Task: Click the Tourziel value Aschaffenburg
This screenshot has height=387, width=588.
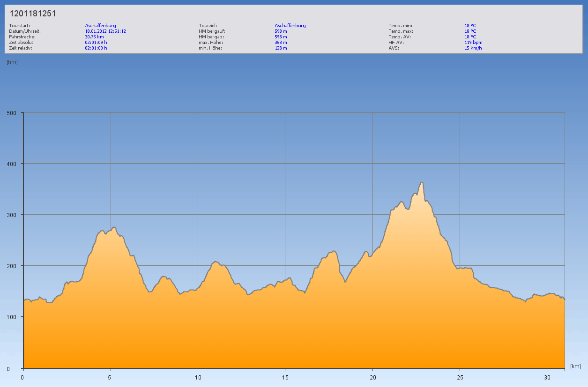Action: (x=290, y=26)
